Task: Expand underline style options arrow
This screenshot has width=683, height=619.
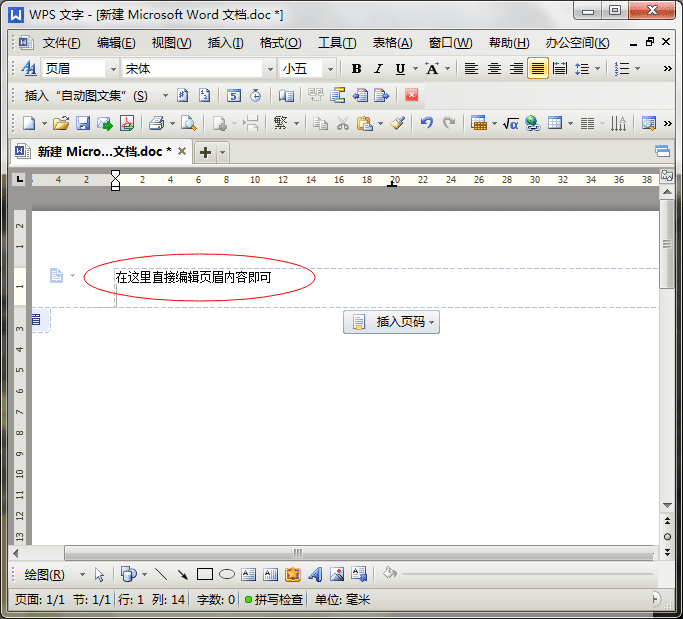Action: tap(415, 68)
